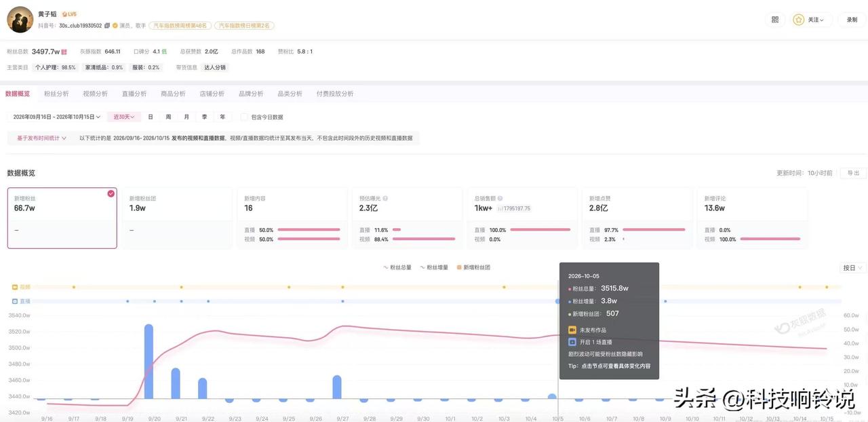
Task: Click the verified badge before 演员、歌手
Action: [115, 26]
